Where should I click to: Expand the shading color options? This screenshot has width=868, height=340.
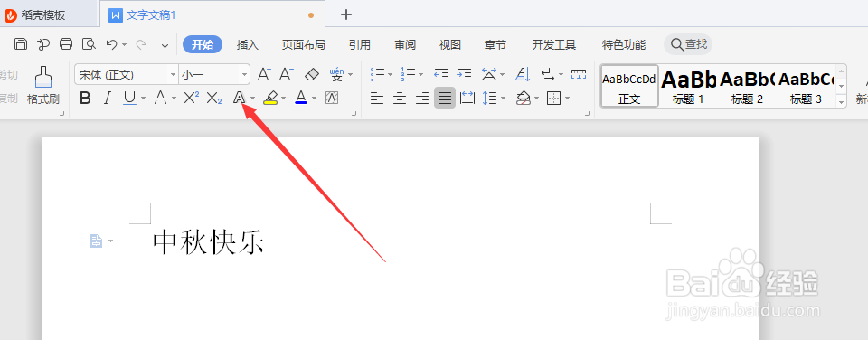pos(536,99)
